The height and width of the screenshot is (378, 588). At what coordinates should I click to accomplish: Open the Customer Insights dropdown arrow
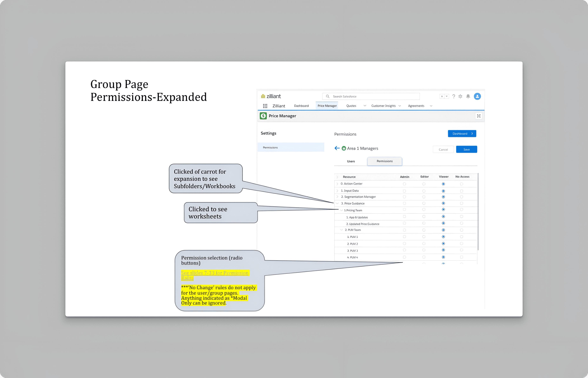400,106
